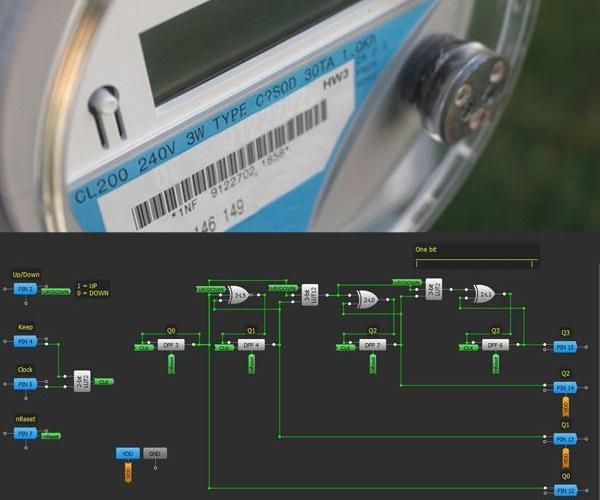Select the PIN 3 Up/Down input block
This screenshot has width=600, height=500.
coord(25,289)
